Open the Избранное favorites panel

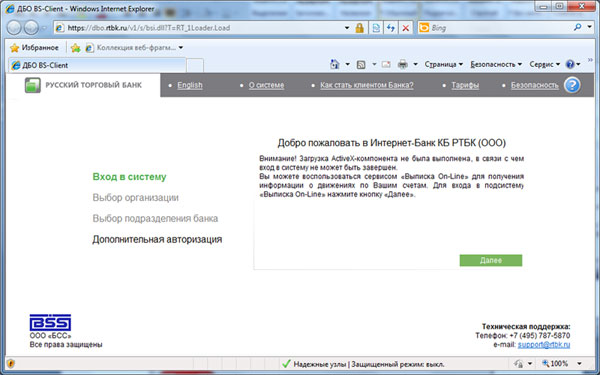(34, 48)
